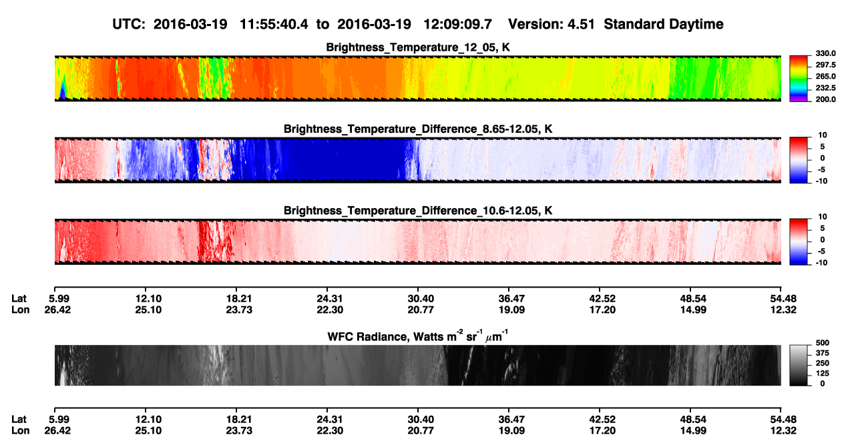The image size is (868, 445).
Task: Click the Brightness_Temperature_12_05 image strip
Action: [x=418, y=78]
